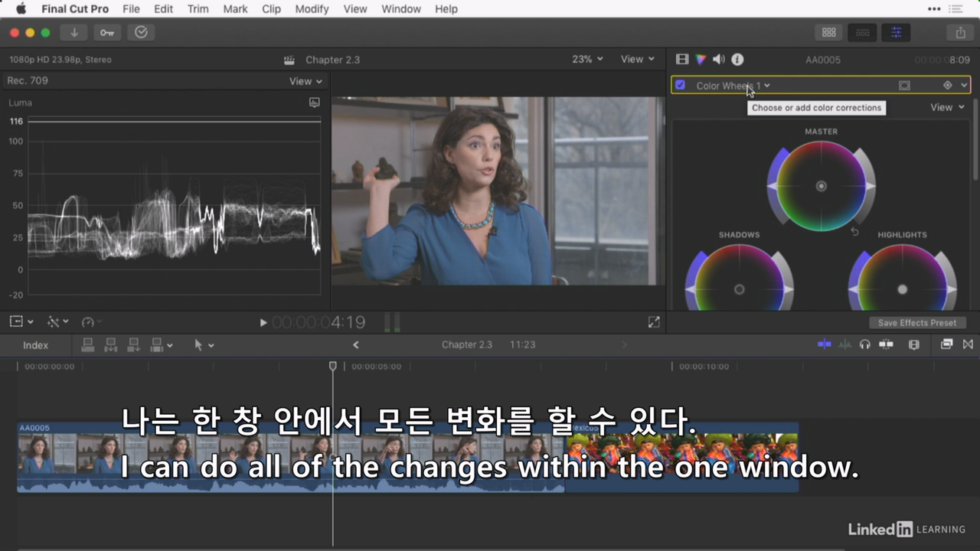The width and height of the screenshot is (980, 551).
Task: Open the Audio inspector speaker icon
Action: [718, 59]
